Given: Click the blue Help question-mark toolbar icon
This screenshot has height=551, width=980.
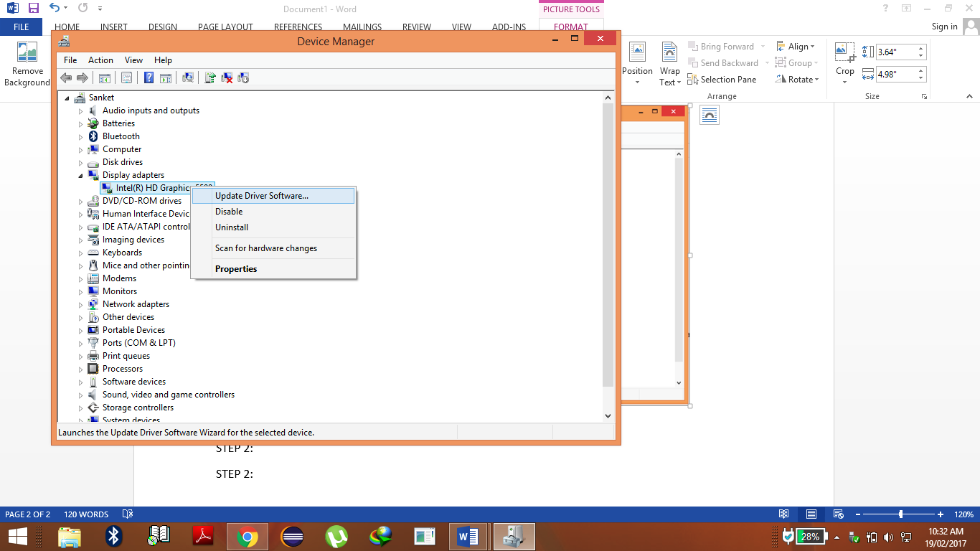Looking at the screenshot, I should [x=149, y=77].
